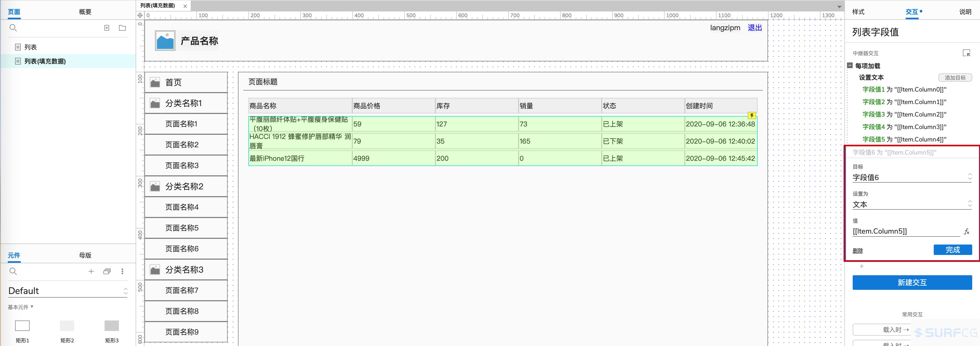Expand the 基本元件 category arrow
980x346 pixels.
pyautogui.click(x=32, y=306)
